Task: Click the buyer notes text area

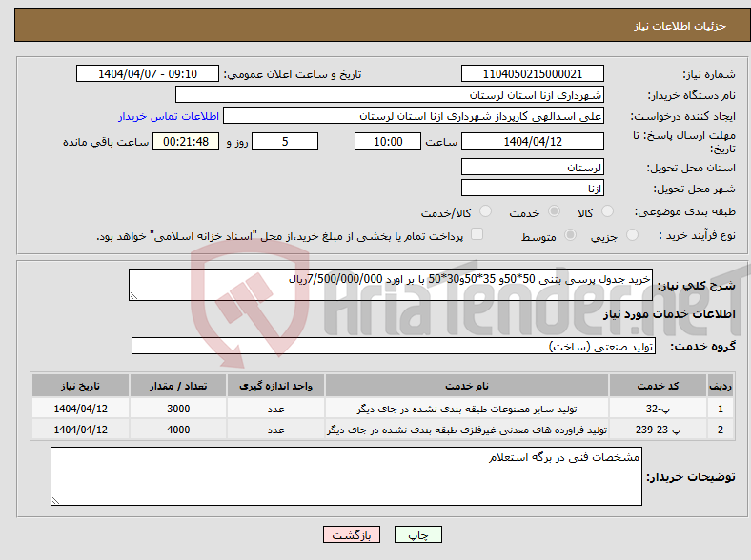Action: tap(346, 476)
